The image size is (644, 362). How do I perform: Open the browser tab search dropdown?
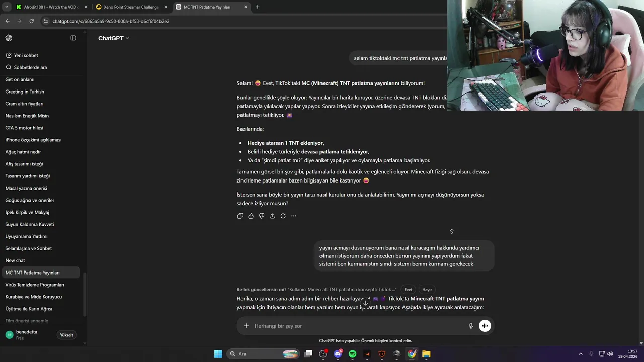(7, 7)
